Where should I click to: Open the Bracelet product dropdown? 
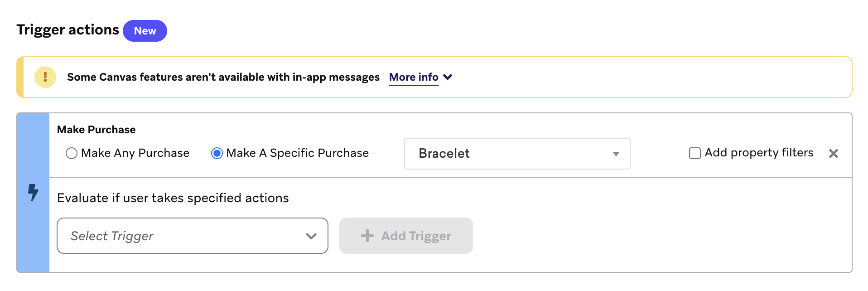pyautogui.click(x=516, y=154)
